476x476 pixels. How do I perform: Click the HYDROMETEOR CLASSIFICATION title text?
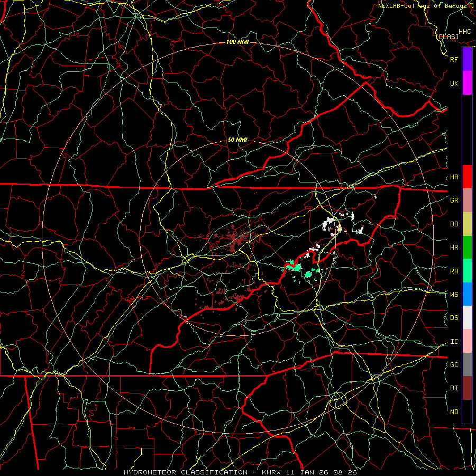[x=186, y=472]
